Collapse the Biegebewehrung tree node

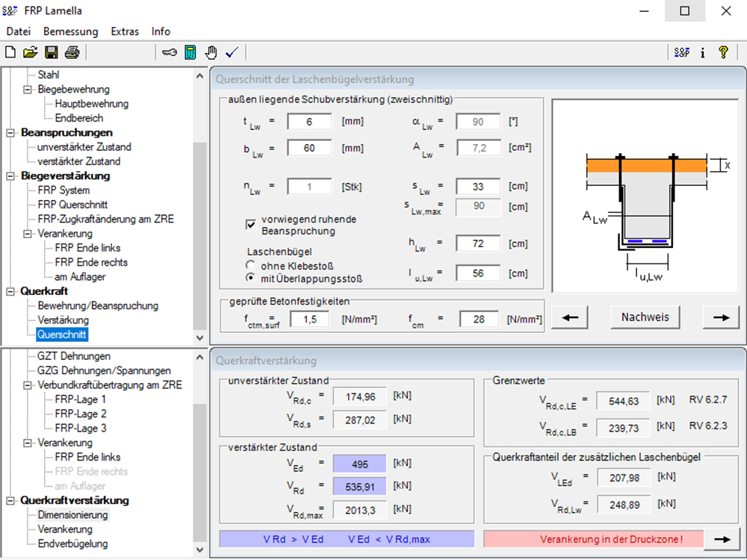(28, 90)
